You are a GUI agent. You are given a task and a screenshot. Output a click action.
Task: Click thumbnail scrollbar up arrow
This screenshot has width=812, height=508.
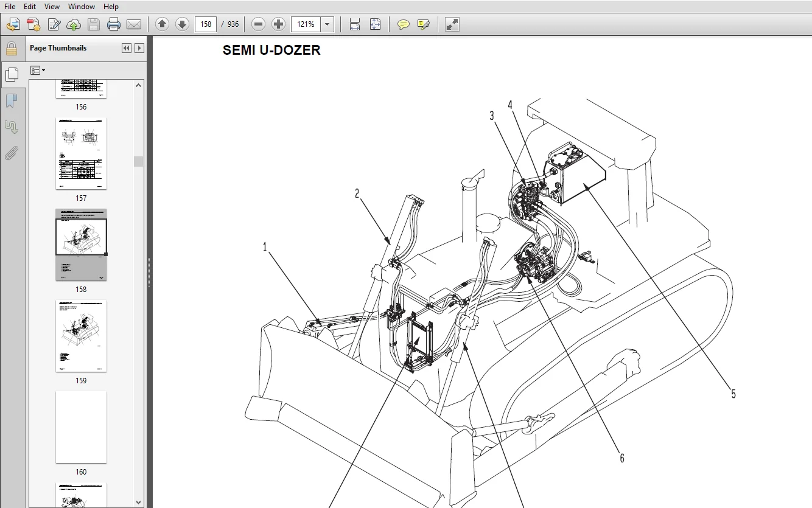tap(139, 85)
